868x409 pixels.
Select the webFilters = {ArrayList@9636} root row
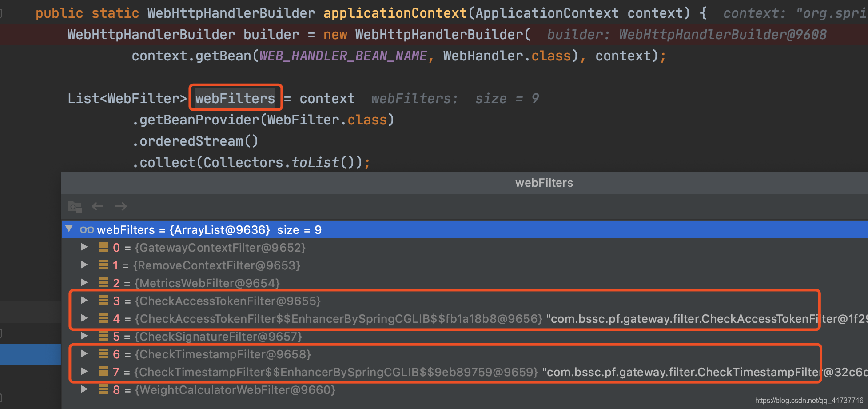point(465,229)
